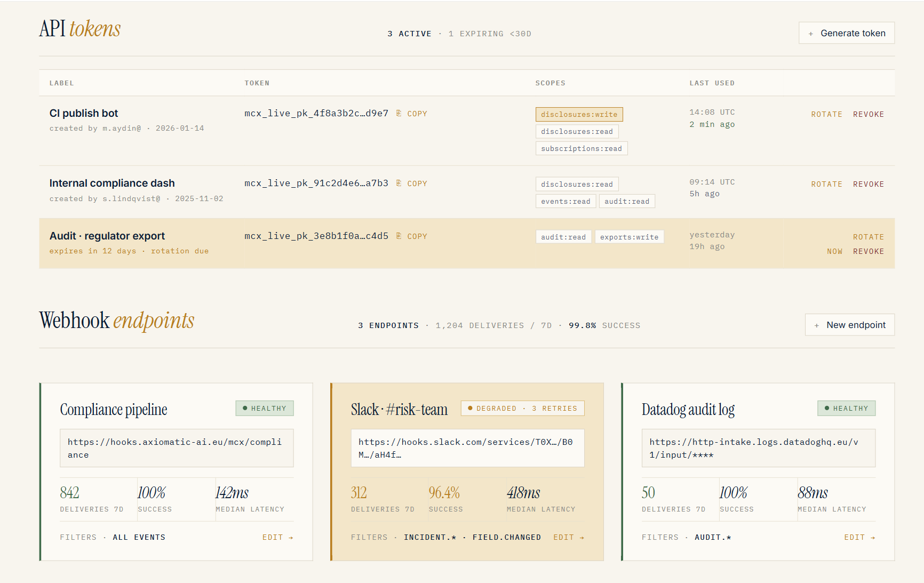This screenshot has height=583, width=924.
Task: Revoke the Internal compliance dash token
Action: 869,184
